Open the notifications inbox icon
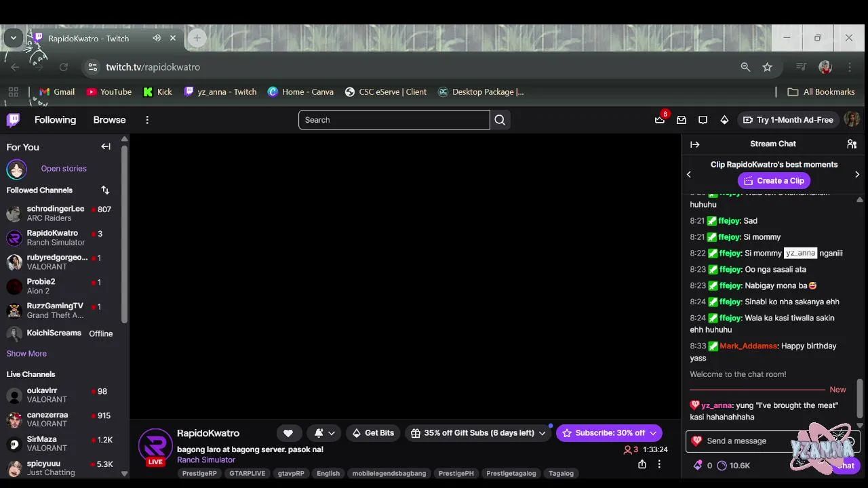This screenshot has height=488, width=868. pyautogui.click(x=682, y=120)
